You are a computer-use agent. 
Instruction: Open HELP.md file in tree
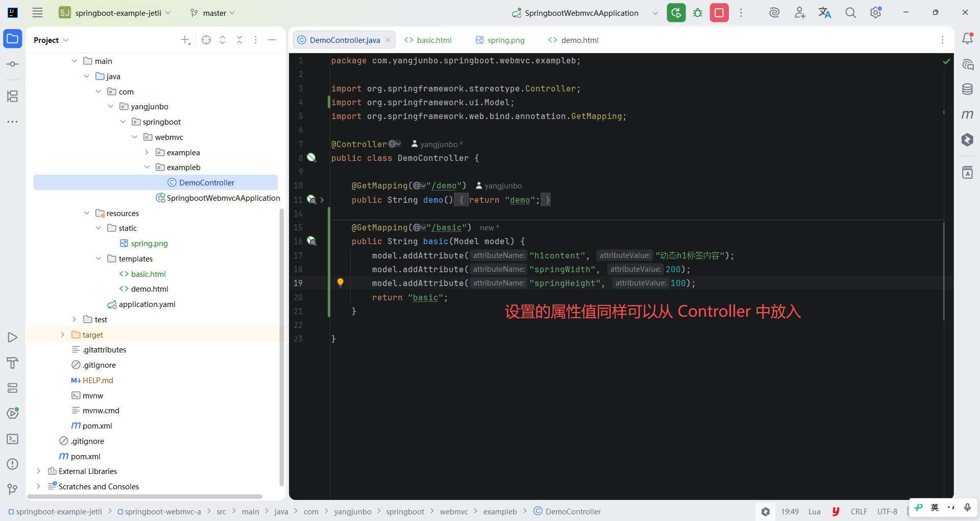pos(92,380)
